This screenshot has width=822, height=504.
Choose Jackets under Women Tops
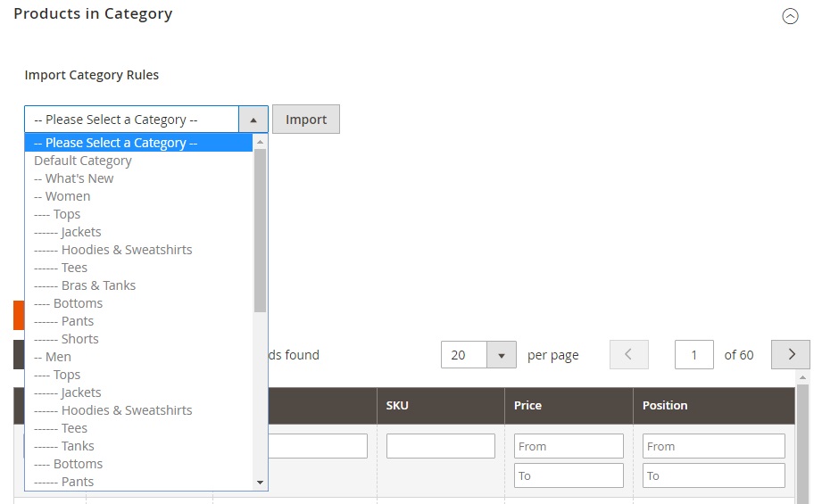[138, 232]
